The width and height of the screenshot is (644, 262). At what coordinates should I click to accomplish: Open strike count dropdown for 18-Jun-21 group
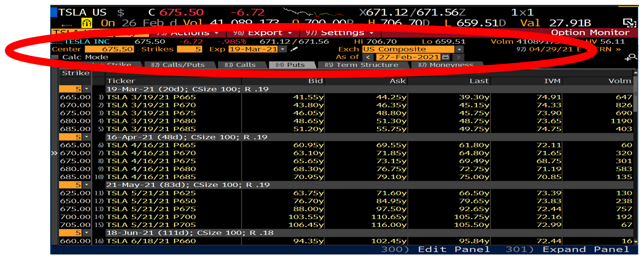point(87,233)
